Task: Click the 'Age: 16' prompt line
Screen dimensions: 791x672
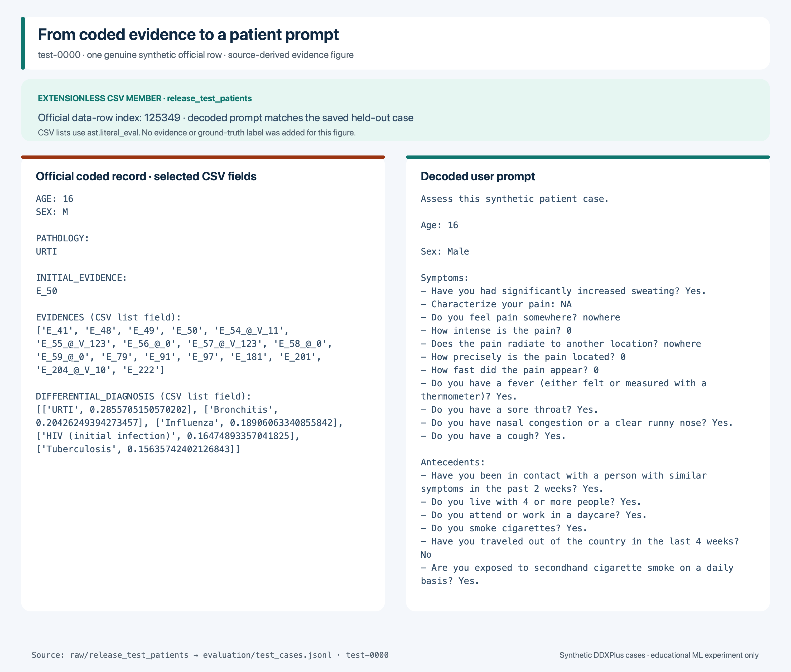Action: [x=440, y=225]
